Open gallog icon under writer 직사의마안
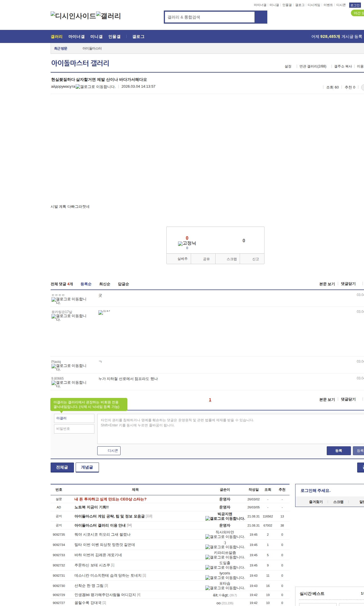 point(225,537)
